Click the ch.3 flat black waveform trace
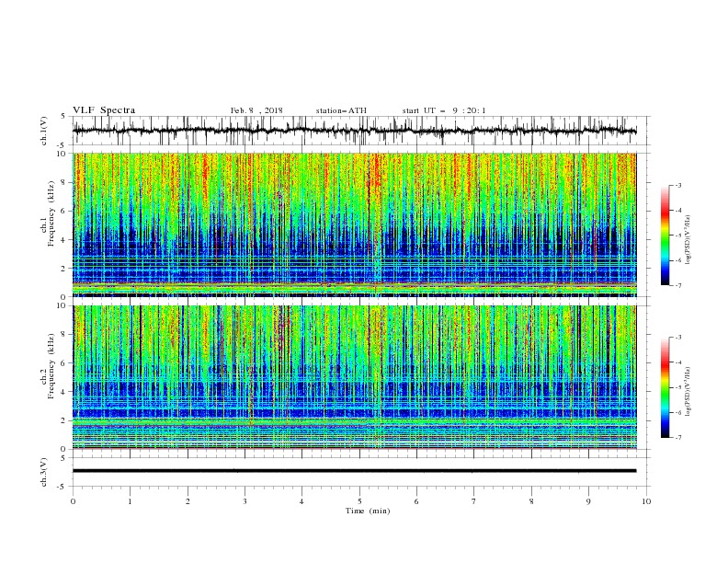Screen dimensions: 728x563 [x=354, y=471]
